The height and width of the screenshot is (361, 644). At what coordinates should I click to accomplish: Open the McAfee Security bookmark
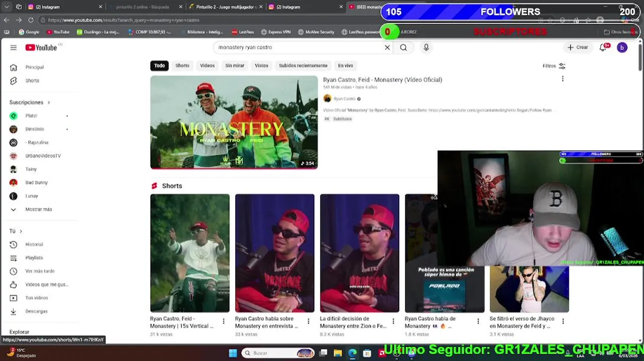(316, 32)
